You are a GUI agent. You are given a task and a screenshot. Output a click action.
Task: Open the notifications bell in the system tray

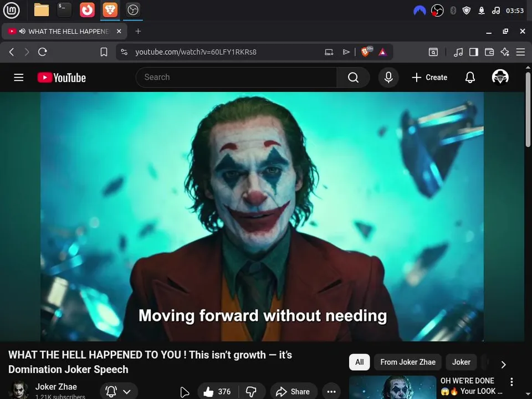[482, 11]
